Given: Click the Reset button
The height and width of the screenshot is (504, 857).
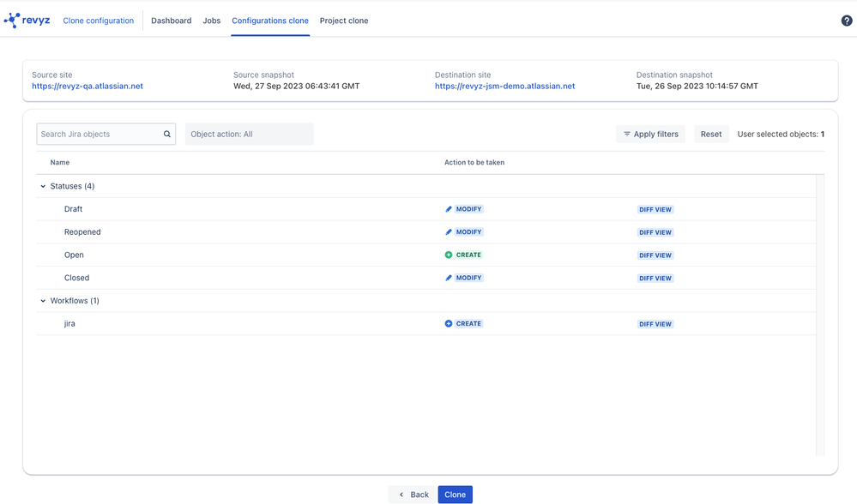Looking at the screenshot, I should 711,134.
